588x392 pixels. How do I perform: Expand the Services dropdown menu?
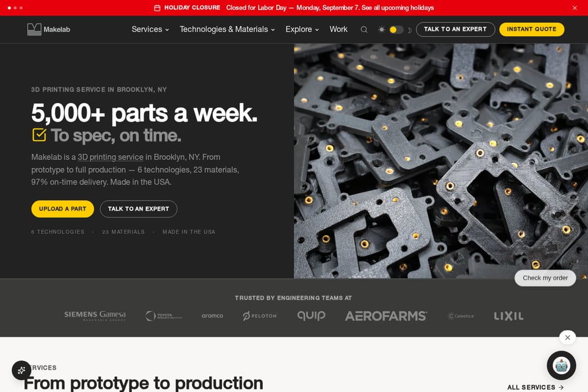click(150, 29)
